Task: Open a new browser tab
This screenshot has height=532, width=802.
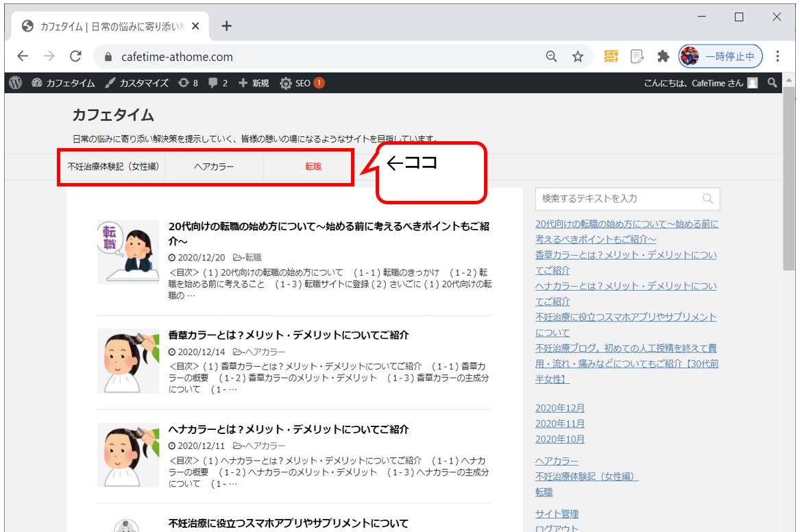Action: pyautogui.click(x=227, y=26)
